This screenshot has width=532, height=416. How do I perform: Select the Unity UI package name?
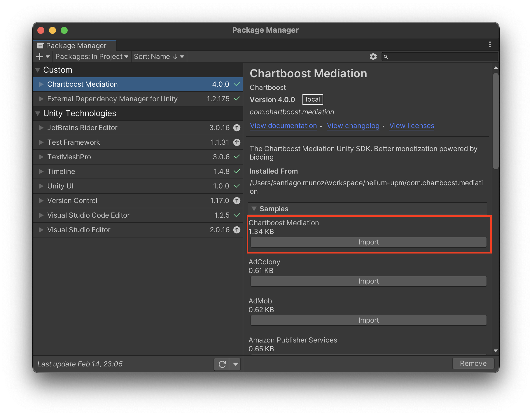point(60,186)
